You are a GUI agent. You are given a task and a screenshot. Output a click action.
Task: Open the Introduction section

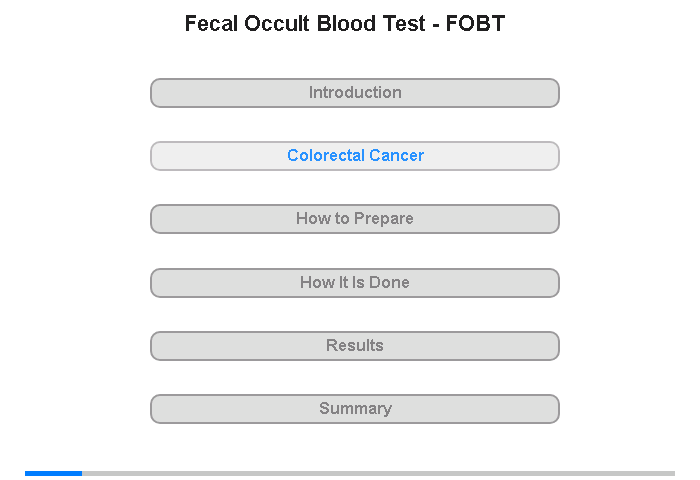(x=355, y=93)
